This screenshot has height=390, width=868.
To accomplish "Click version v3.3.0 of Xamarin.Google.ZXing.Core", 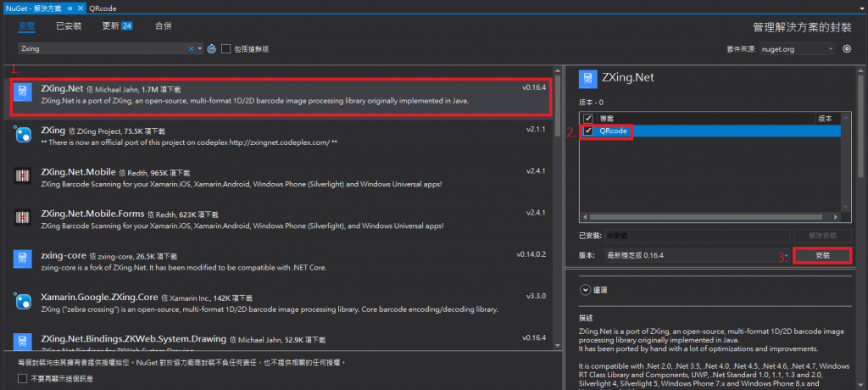I will tap(537, 296).
